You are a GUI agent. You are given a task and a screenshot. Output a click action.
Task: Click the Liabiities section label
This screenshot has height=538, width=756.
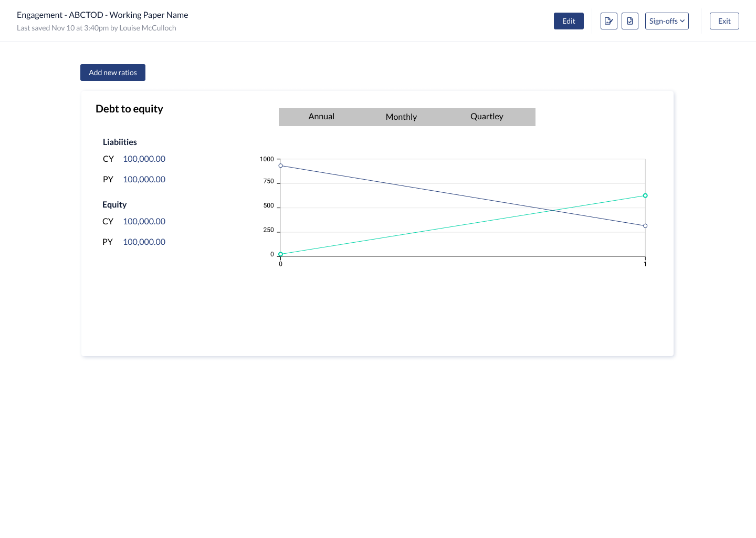[x=120, y=142]
